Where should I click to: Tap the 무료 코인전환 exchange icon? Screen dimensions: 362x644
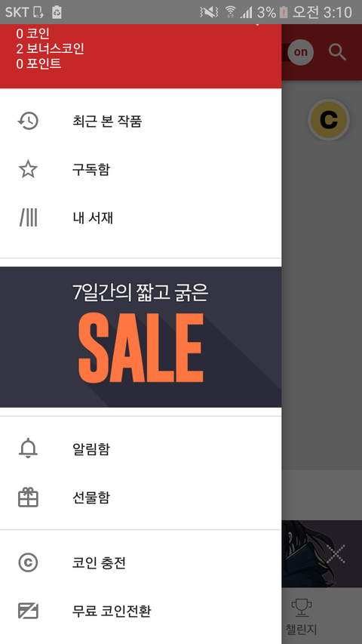[28, 611]
